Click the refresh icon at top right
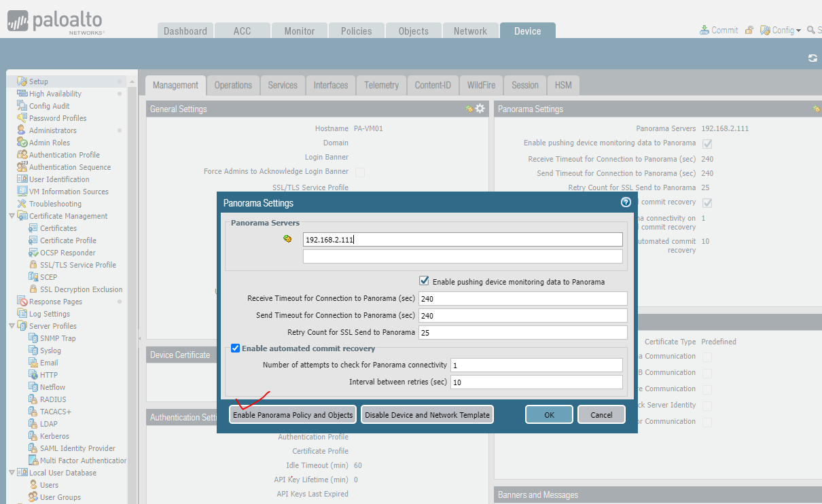 [x=812, y=58]
